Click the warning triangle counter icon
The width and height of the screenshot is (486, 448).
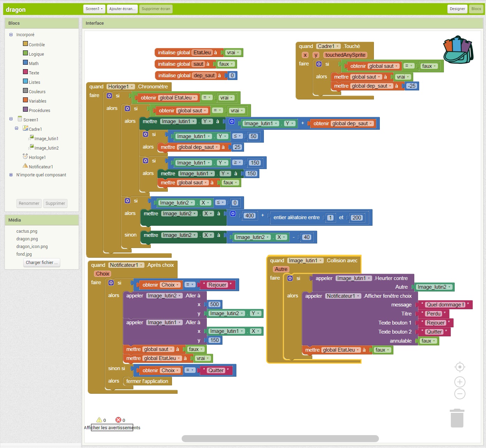pyautogui.click(x=99, y=420)
